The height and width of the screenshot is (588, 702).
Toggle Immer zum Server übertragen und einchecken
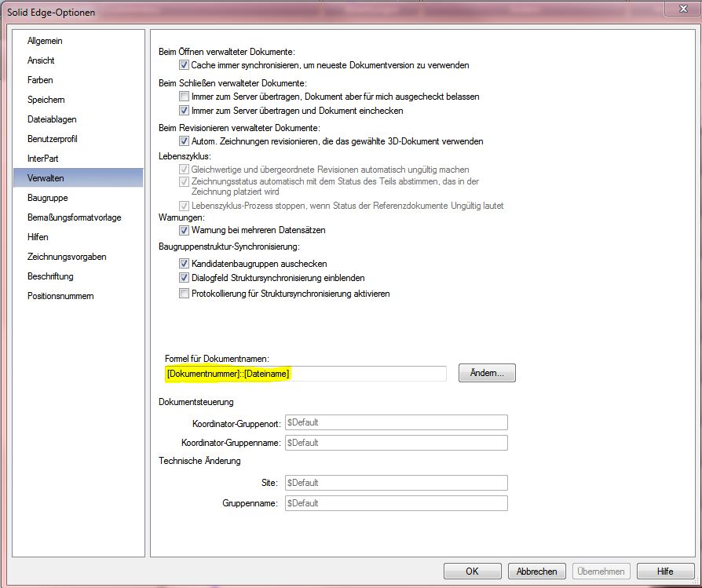(x=184, y=110)
